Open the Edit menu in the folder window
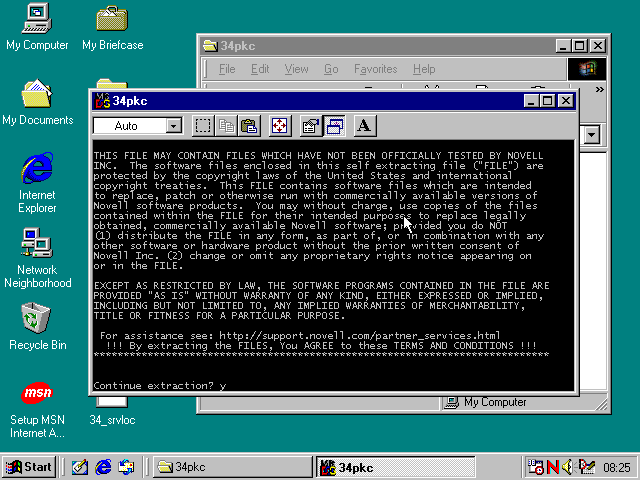This screenshot has height=480, width=640. pos(260,69)
